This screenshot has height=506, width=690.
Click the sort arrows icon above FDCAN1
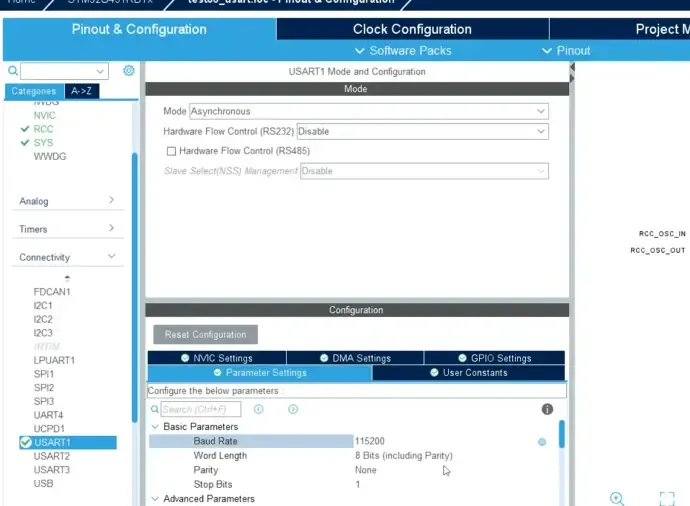coord(67,277)
